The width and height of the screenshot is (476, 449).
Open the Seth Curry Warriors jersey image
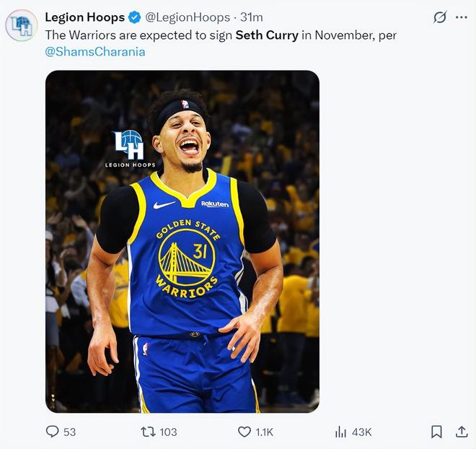click(x=182, y=241)
